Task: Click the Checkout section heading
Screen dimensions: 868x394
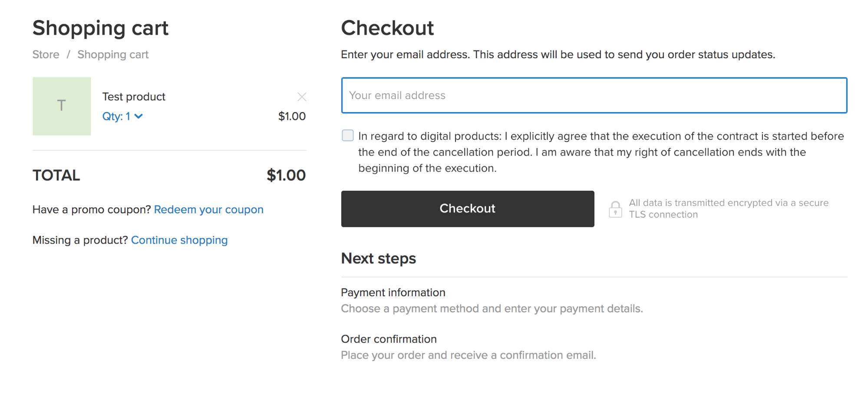Action: pyautogui.click(x=387, y=28)
